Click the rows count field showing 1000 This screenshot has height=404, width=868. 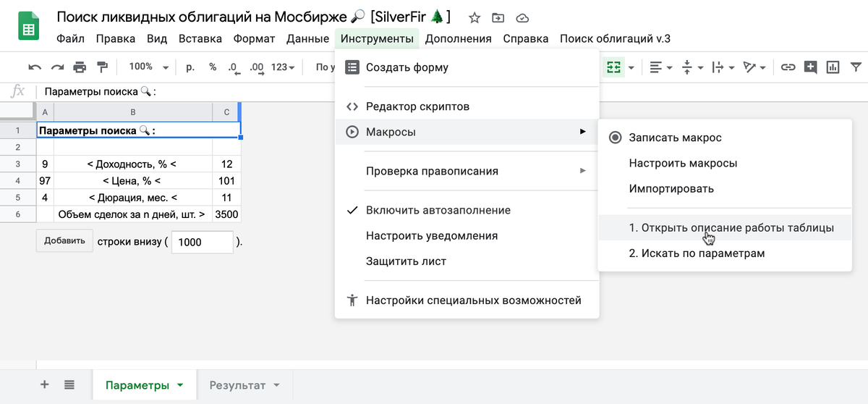pyautogui.click(x=202, y=242)
